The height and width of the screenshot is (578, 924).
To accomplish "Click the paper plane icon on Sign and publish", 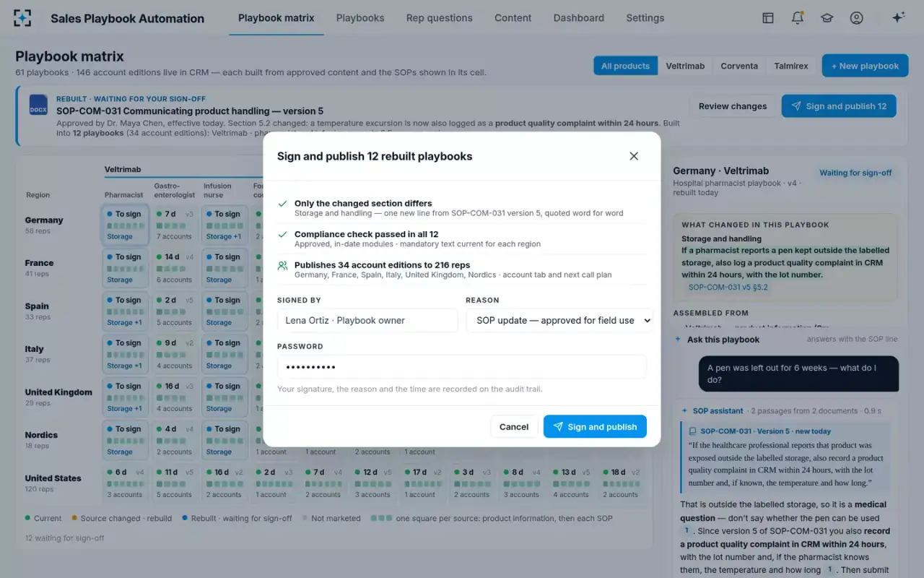I will (x=558, y=427).
